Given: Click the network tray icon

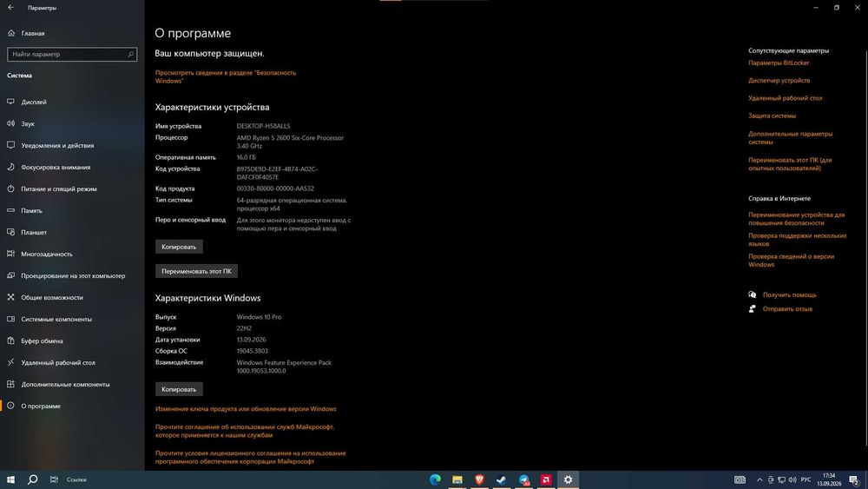Looking at the screenshot, I should (x=781, y=479).
